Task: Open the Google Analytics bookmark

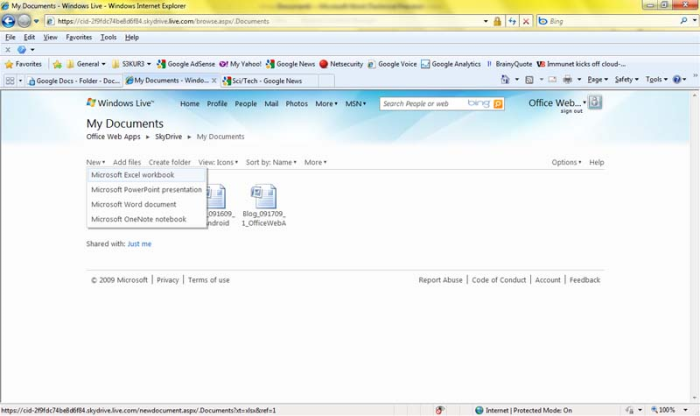Action: (451, 64)
